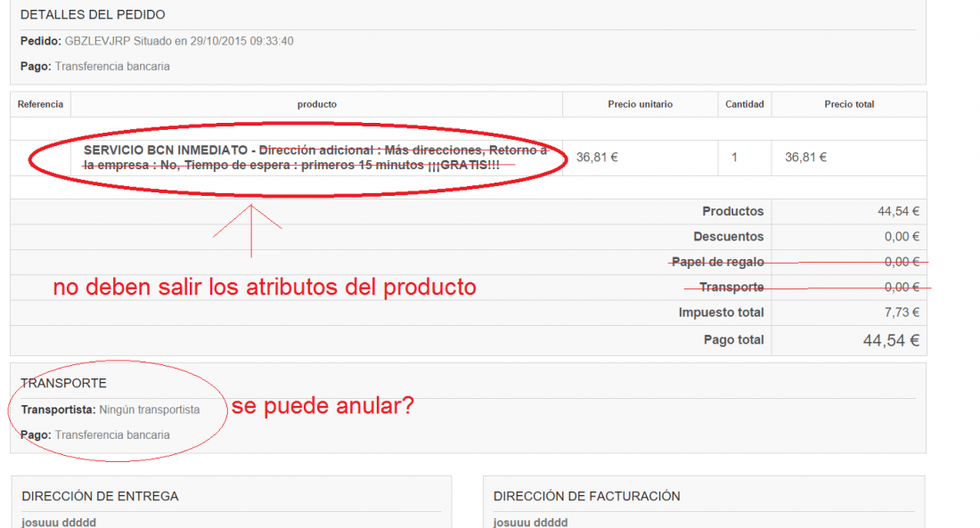Click the 'TRANSPORTE' section heading
Screen dimensions: 980x528
click(x=63, y=383)
